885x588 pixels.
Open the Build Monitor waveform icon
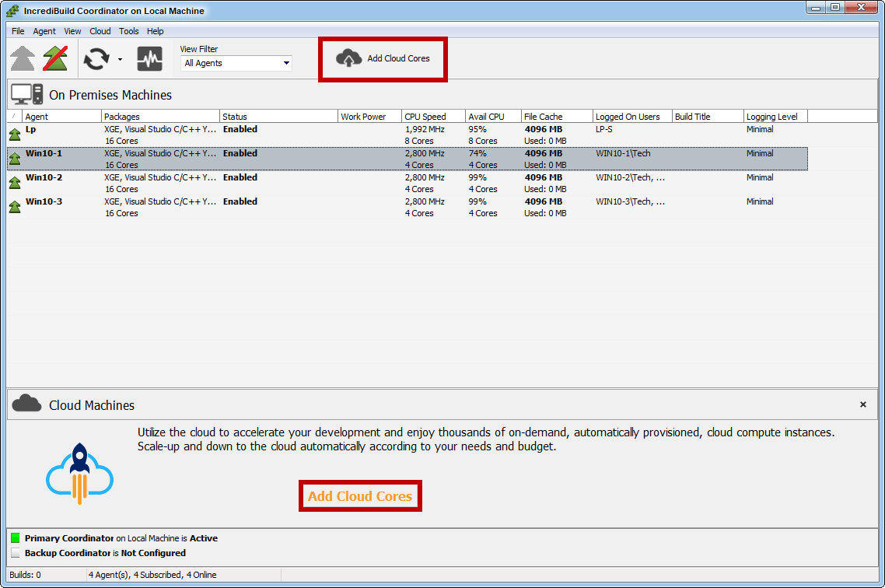[x=149, y=58]
